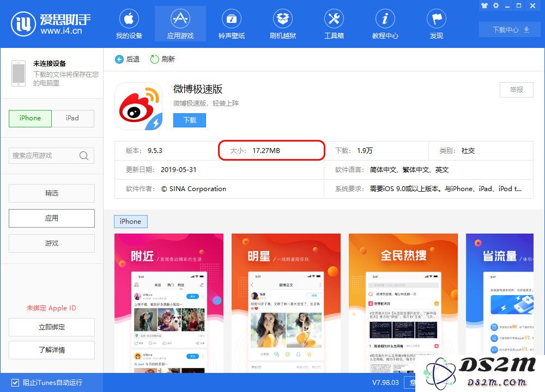Click 立即绑定 to bind Apple ID
545x392 pixels.
pos(51,327)
